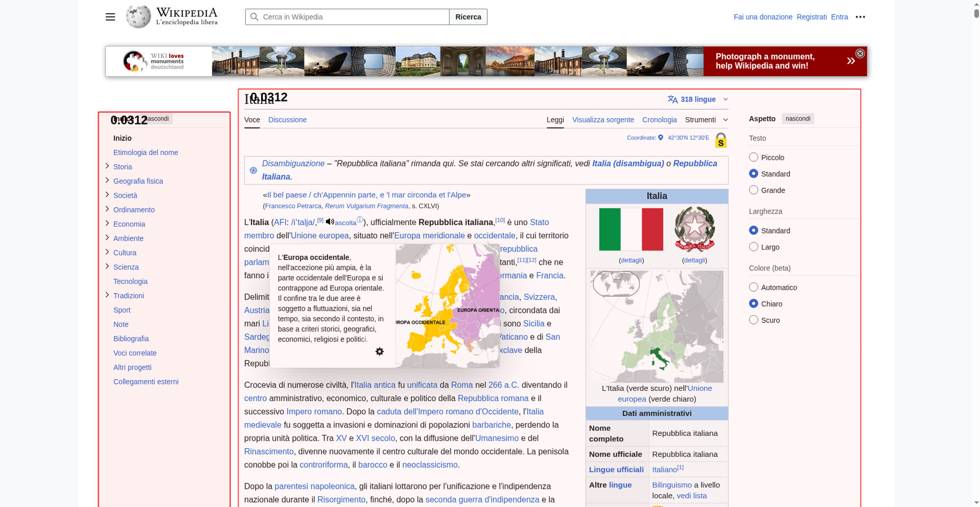Open Italia (disambigua) link
This screenshot has width=980, height=507.
(628, 163)
